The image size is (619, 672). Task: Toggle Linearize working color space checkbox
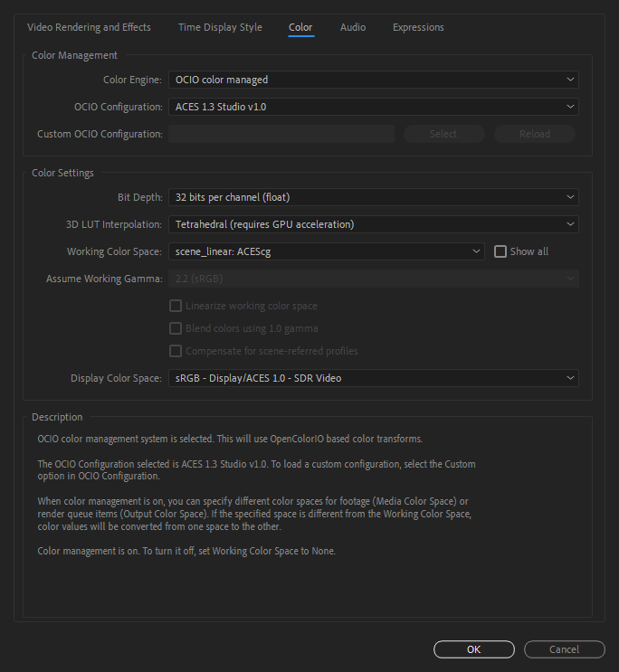pos(176,306)
